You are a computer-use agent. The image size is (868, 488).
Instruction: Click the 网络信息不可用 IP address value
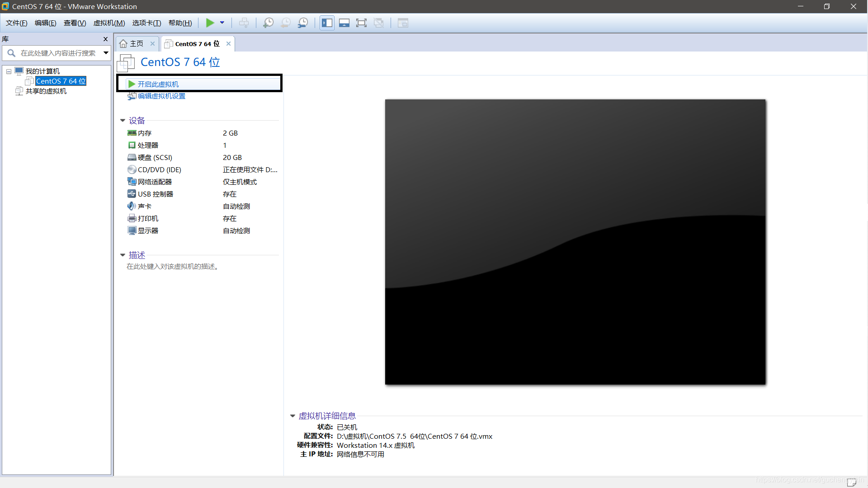coord(360,454)
